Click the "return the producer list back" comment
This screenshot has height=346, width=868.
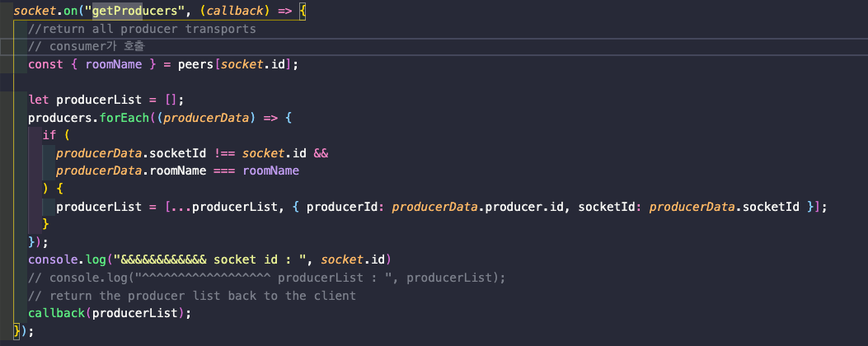[191, 295]
